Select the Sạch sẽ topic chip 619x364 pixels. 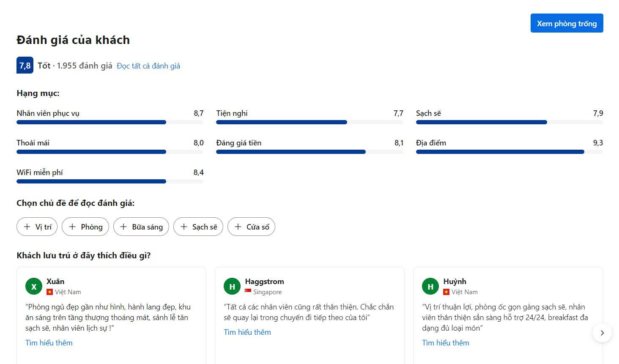[198, 227]
